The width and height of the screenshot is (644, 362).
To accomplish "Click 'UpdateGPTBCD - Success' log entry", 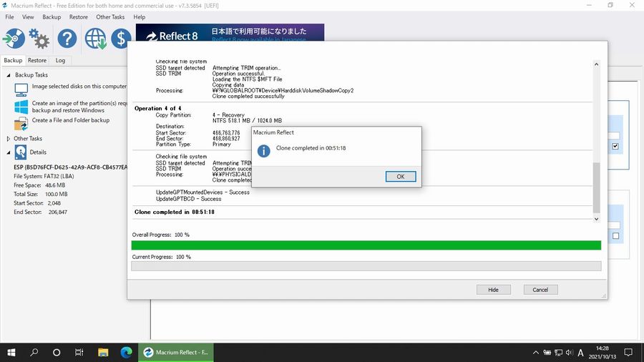I will click(188, 199).
